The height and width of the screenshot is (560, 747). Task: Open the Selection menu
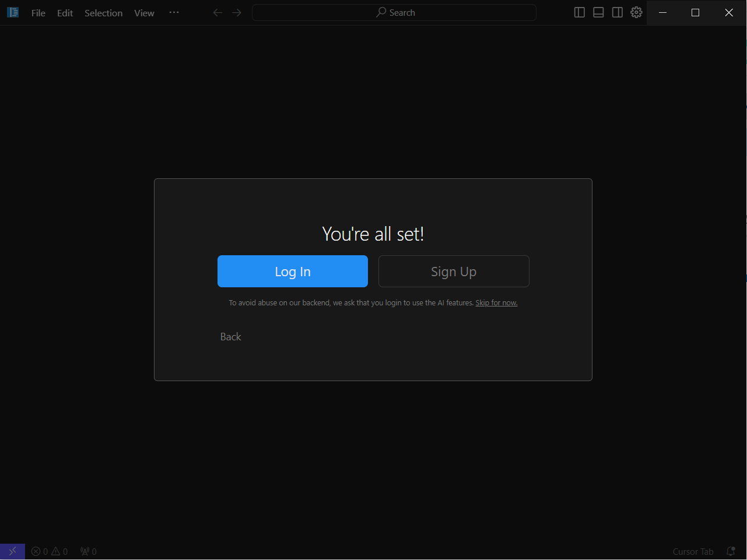point(103,13)
